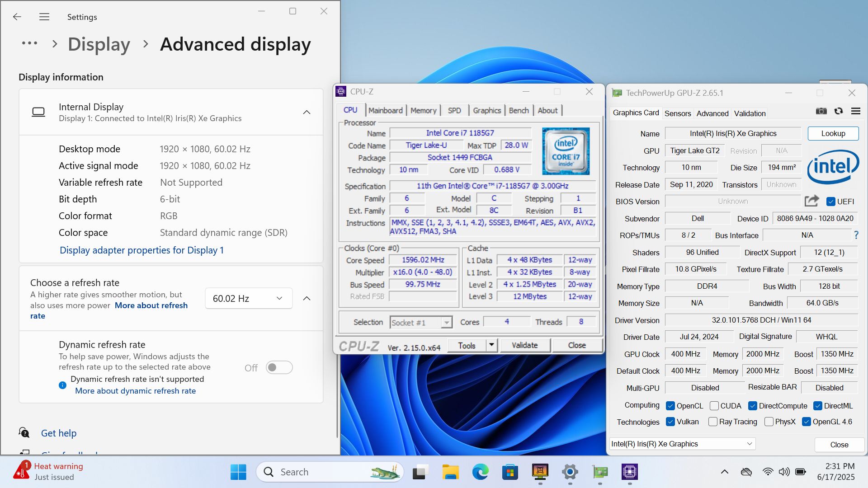Open Sensors tab in GPU-Z
Viewport: 868px width, 488px height.
pyautogui.click(x=677, y=113)
